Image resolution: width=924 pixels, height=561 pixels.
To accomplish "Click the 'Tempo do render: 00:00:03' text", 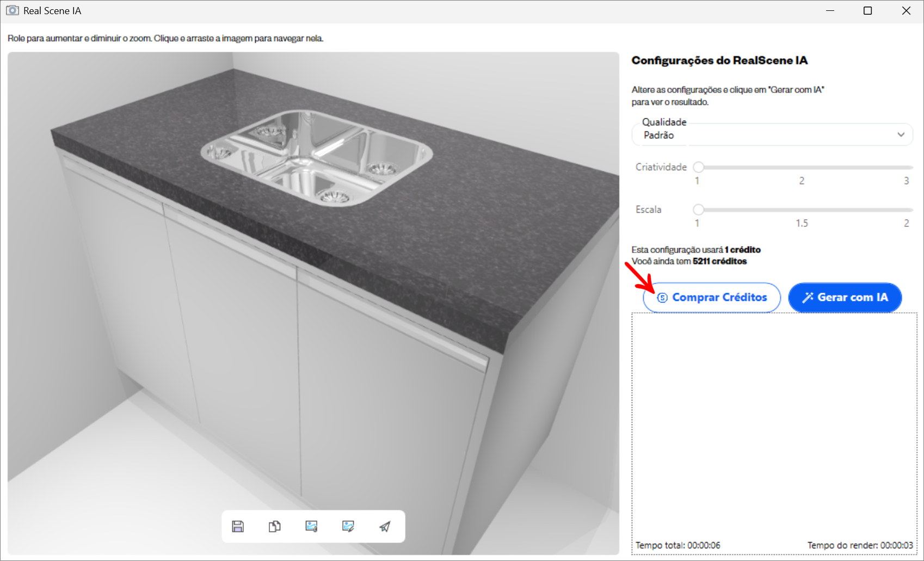I will click(860, 545).
